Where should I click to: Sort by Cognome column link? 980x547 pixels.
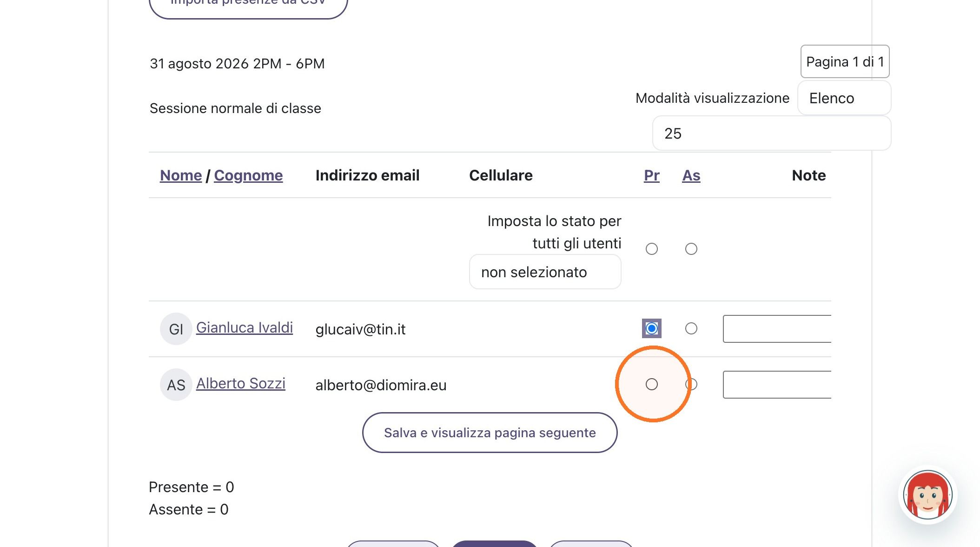(248, 175)
